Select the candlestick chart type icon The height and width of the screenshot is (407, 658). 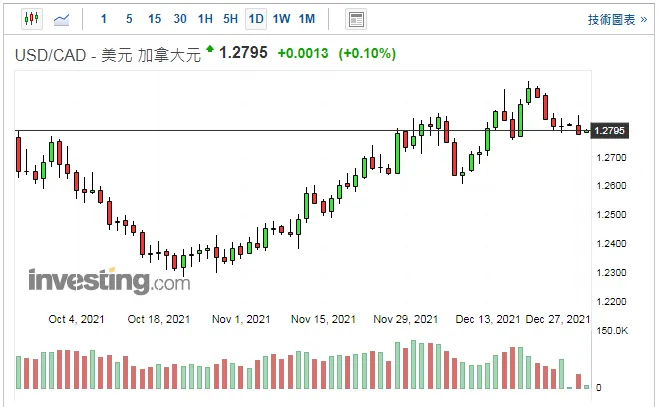click(32, 19)
